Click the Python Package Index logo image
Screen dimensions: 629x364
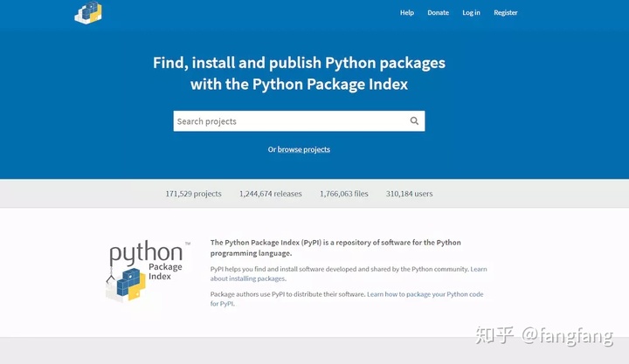pos(148,271)
